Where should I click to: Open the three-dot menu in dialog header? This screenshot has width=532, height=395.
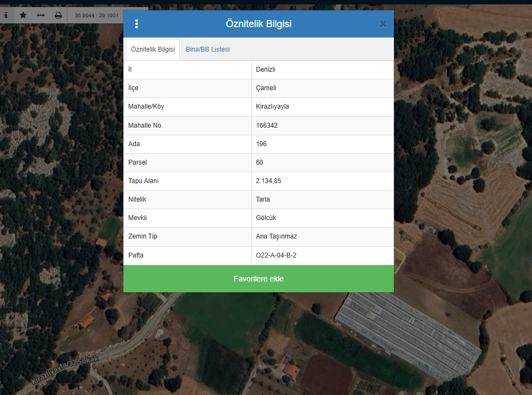pos(136,24)
